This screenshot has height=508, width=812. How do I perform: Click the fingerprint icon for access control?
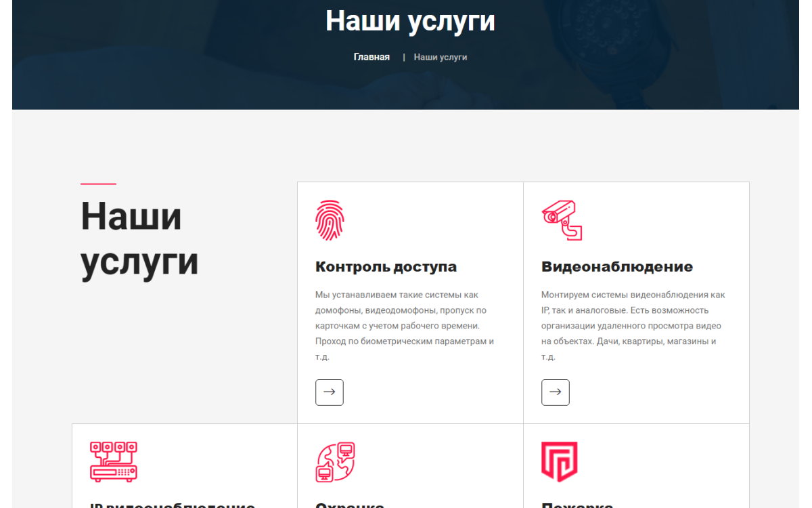pyautogui.click(x=330, y=220)
